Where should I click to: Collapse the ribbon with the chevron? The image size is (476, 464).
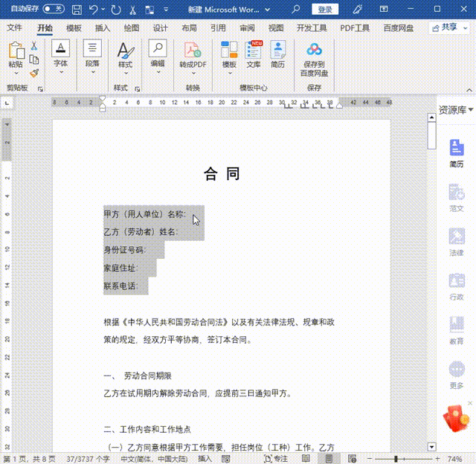click(469, 90)
